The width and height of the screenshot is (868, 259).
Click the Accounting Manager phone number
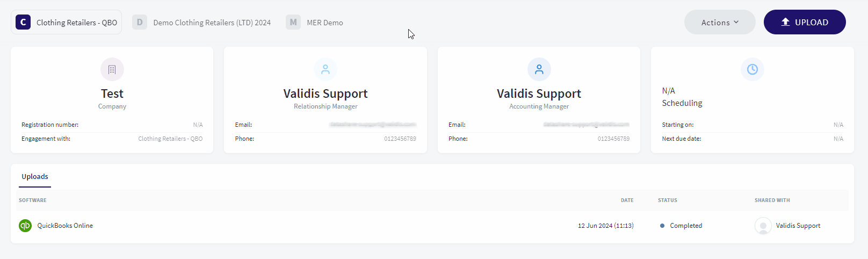pos(613,139)
